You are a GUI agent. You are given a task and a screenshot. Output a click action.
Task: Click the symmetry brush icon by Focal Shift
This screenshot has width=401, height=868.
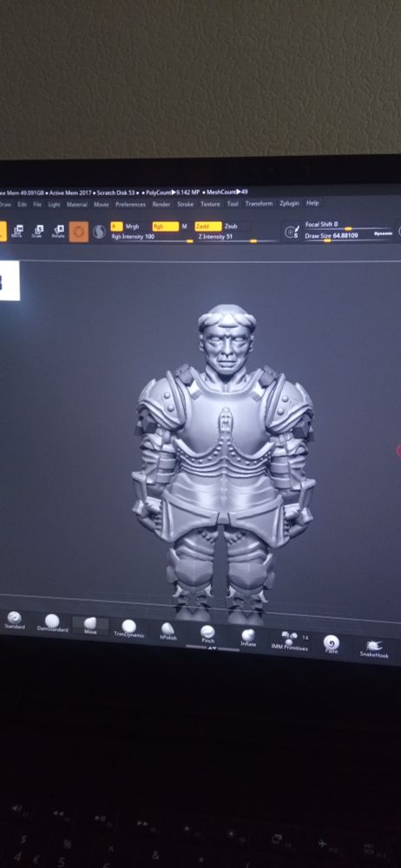pos(292,233)
